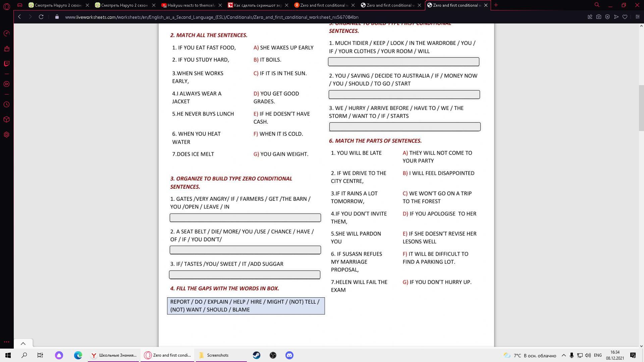Switch to the Как сделать скриншот tab
This screenshot has height=362, width=644.
click(x=258, y=5)
